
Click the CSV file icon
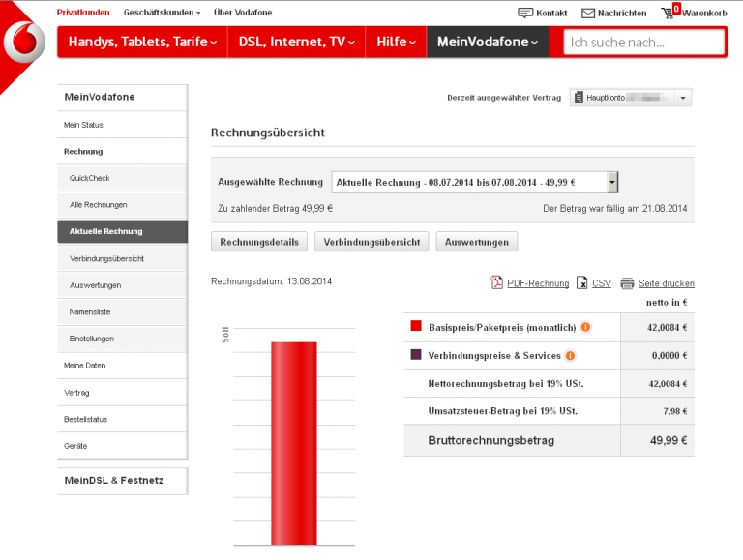coord(581,282)
